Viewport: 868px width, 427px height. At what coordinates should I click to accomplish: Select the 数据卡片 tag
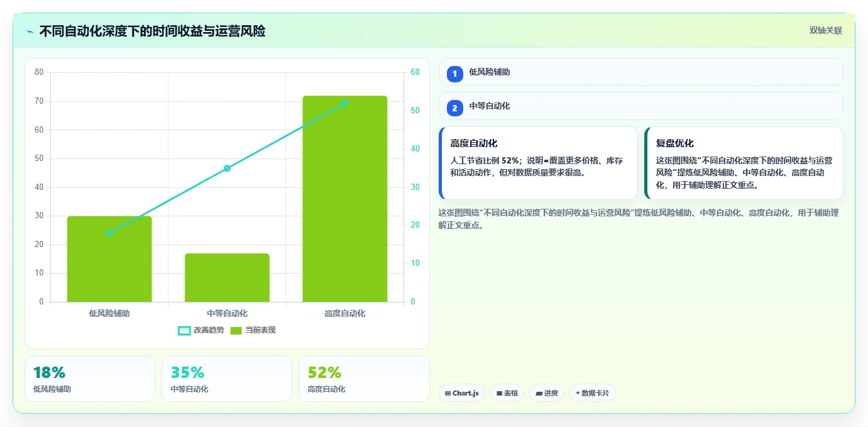point(593,393)
